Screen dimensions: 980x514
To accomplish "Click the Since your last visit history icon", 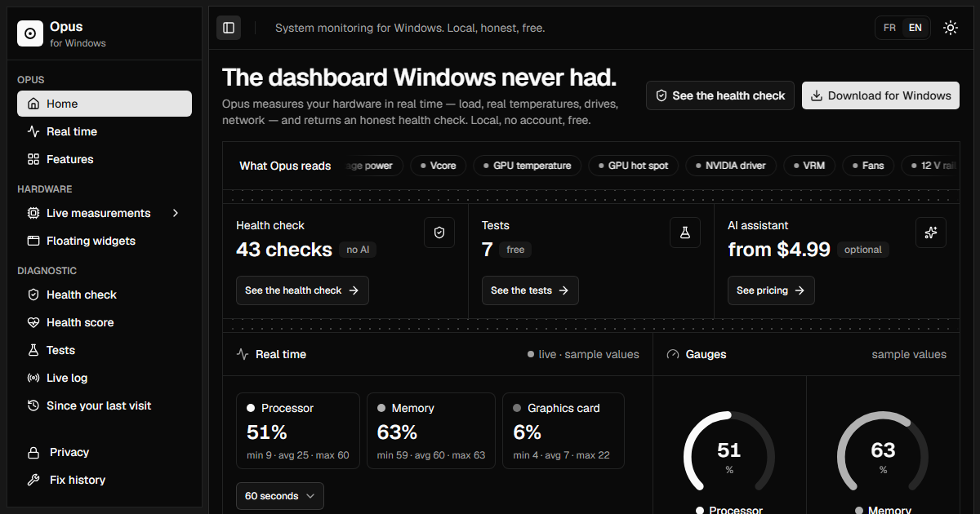I will click(x=33, y=405).
